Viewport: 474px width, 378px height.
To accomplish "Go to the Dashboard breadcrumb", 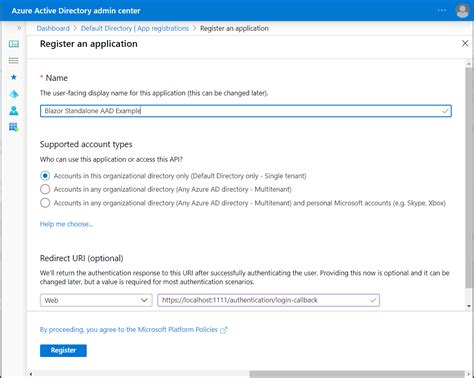I will pos(53,28).
